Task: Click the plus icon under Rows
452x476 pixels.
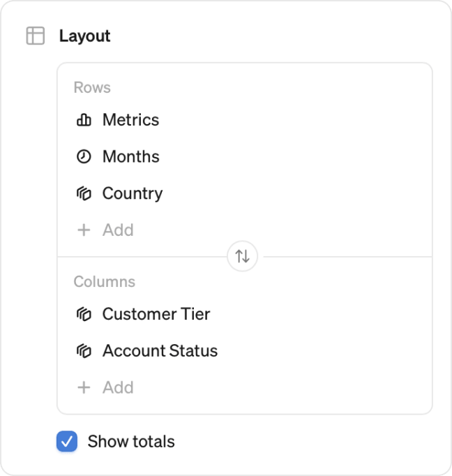Action: pyautogui.click(x=84, y=230)
